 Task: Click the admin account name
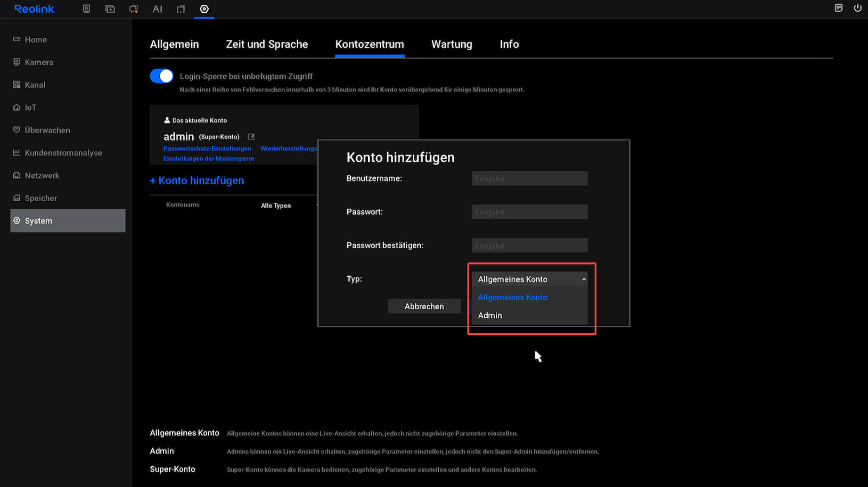click(178, 137)
